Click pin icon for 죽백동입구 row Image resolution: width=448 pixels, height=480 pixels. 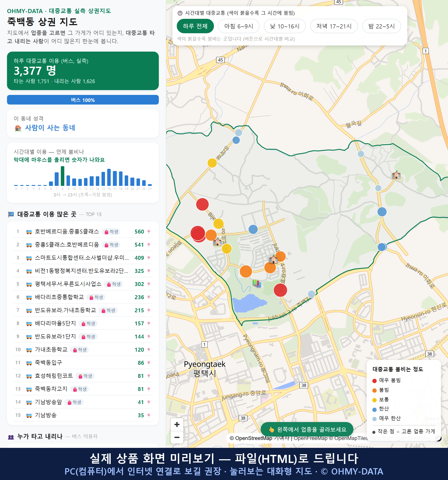pos(149,363)
